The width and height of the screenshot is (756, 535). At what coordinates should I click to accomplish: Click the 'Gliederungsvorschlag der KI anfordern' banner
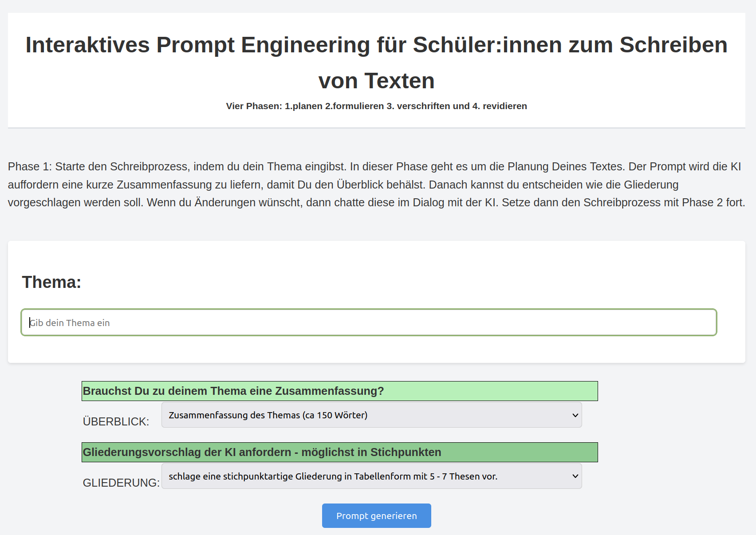point(339,452)
